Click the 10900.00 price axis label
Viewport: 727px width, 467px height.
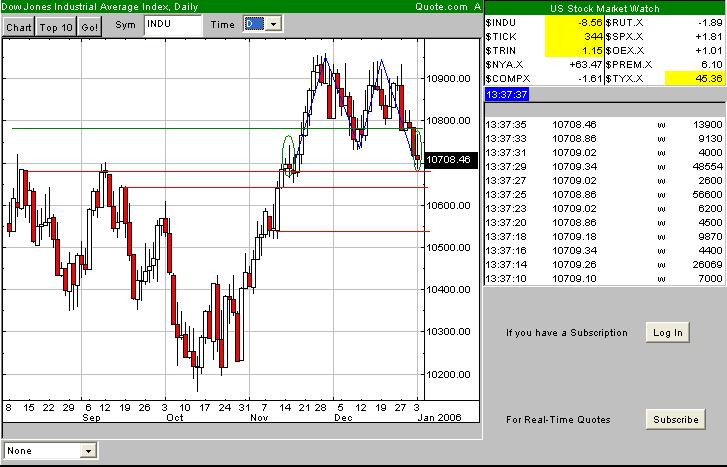(448, 78)
